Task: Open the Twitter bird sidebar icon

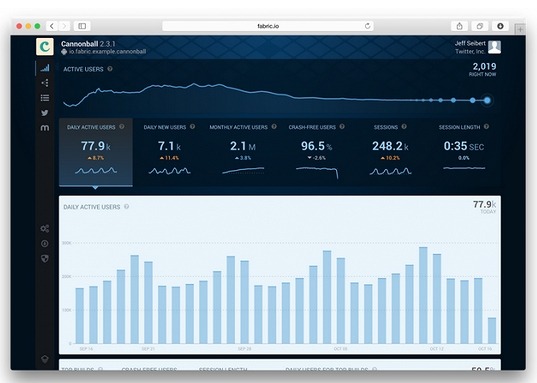Action: 45,113
